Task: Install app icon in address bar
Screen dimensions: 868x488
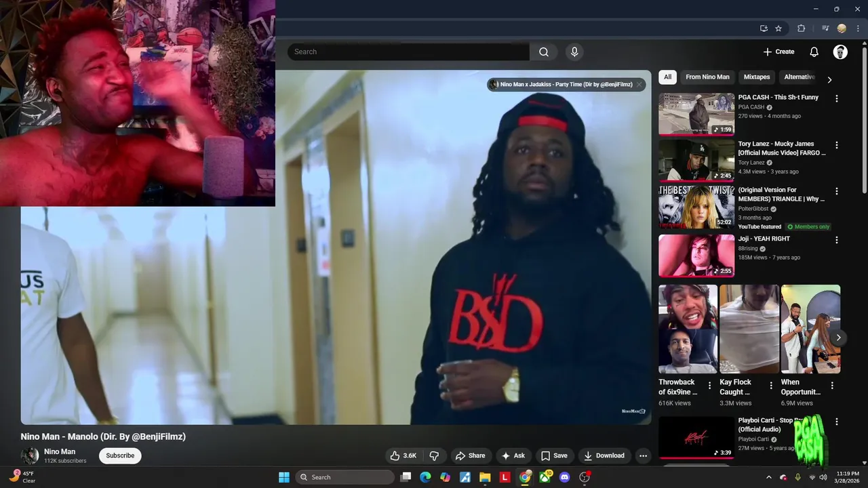Action: pyautogui.click(x=764, y=28)
